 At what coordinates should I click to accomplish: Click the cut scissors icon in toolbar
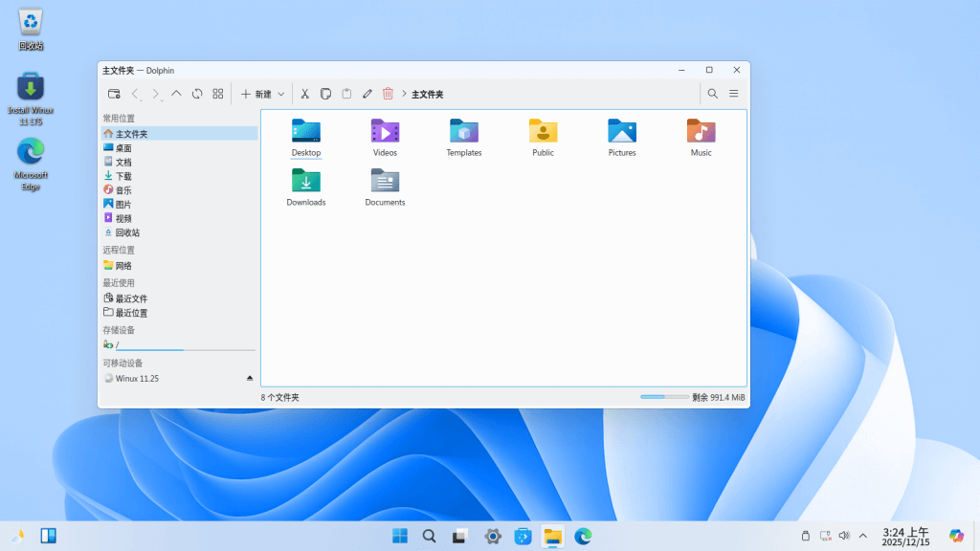click(305, 94)
